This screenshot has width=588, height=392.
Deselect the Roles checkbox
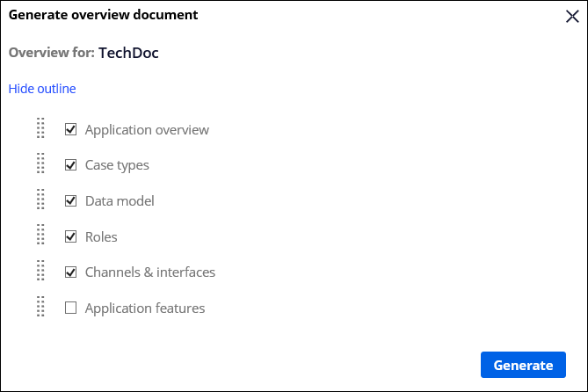click(x=71, y=236)
